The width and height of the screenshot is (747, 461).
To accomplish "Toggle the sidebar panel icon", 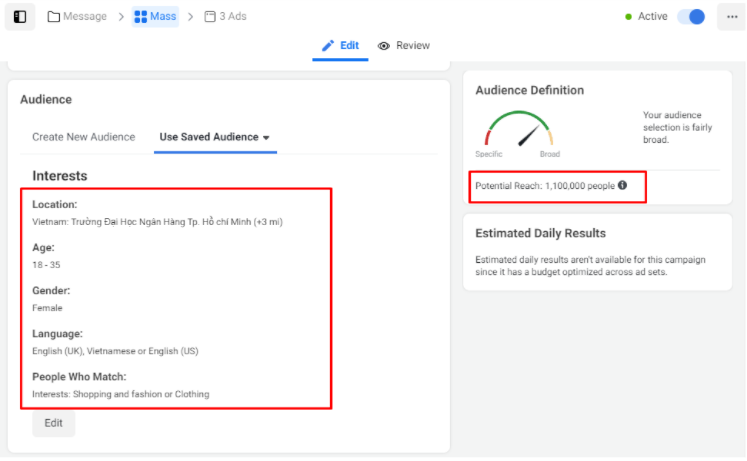I will coord(20,17).
